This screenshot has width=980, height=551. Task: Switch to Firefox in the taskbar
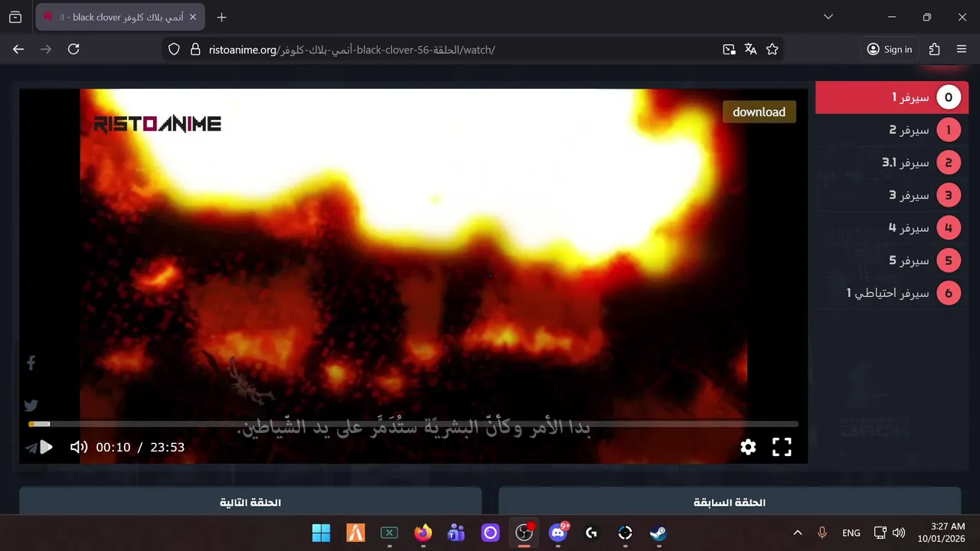click(x=423, y=533)
